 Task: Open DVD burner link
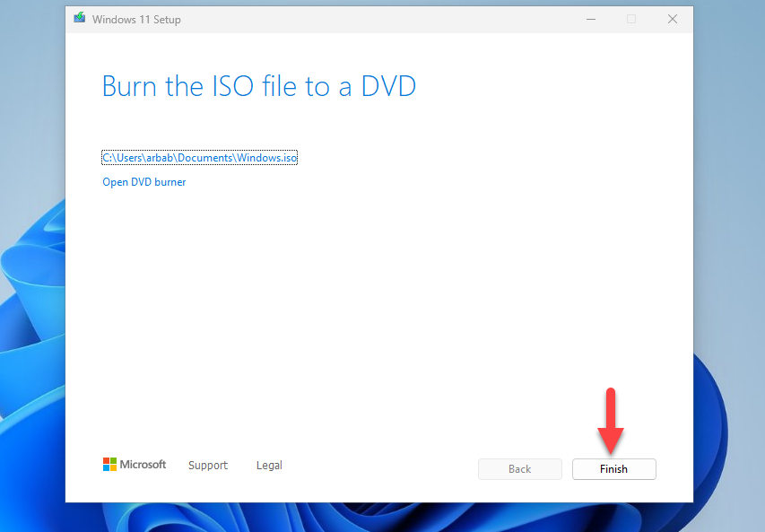tap(143, 182)
